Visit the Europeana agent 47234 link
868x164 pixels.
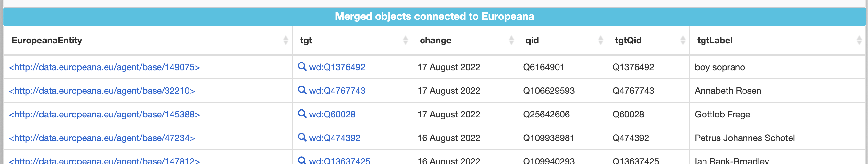point(102,138)
